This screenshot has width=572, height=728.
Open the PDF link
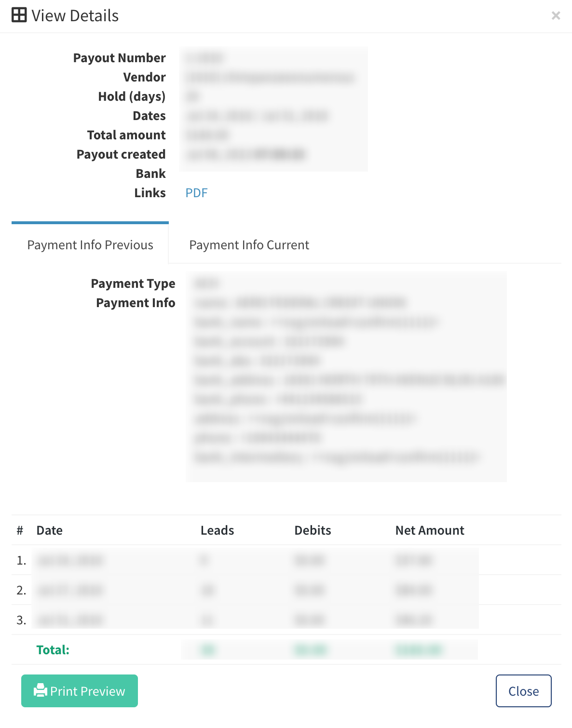click(x=196, y=193)
